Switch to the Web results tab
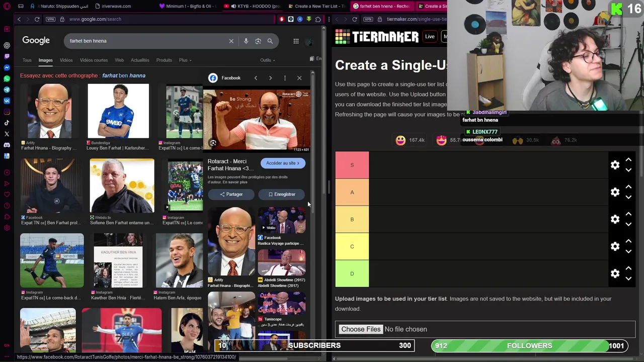The height and width of the screenshot is (362, 644). [119, 60]
